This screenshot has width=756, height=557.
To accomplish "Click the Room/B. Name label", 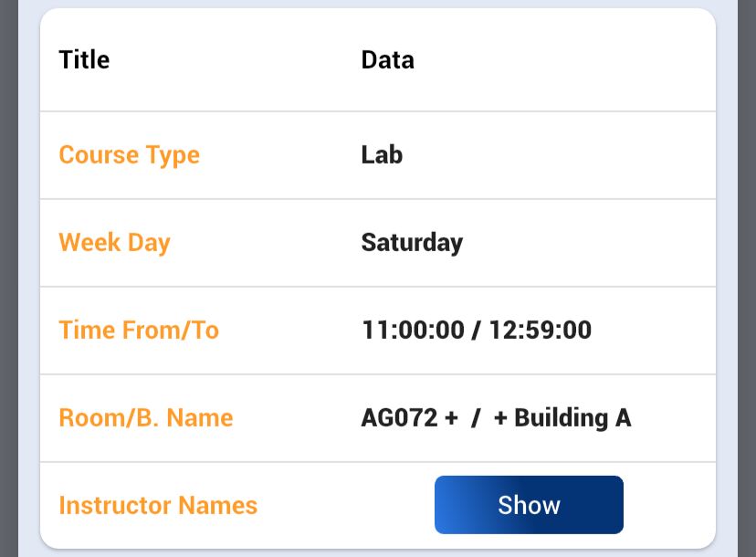I will (146, 417).
